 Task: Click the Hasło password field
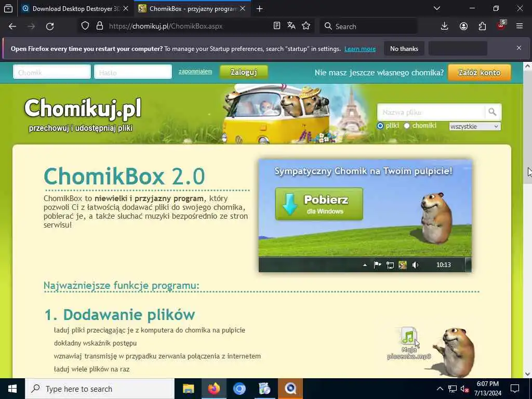point(133,72)
